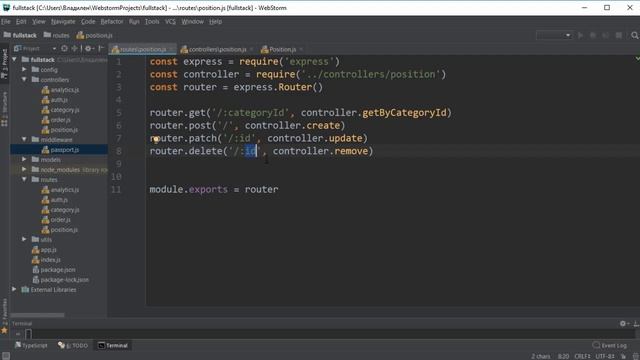
Task: Open the VCS menu
Action: [x=170, y=22]
